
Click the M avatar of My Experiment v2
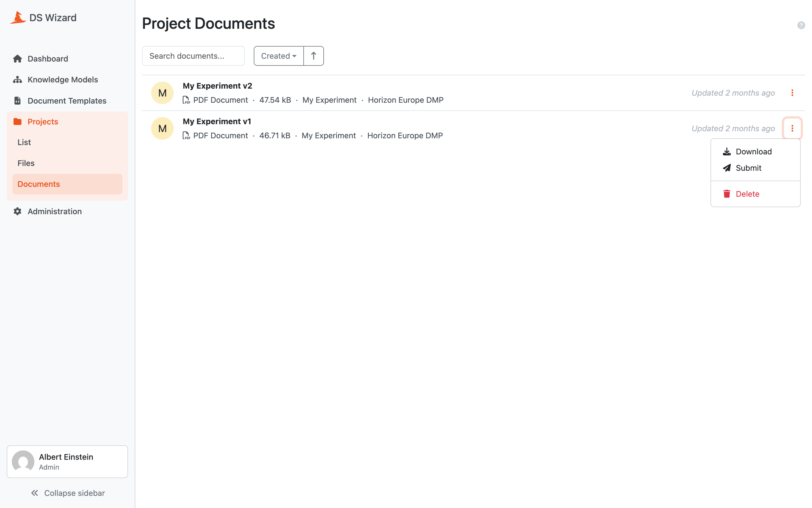point(162,93)
